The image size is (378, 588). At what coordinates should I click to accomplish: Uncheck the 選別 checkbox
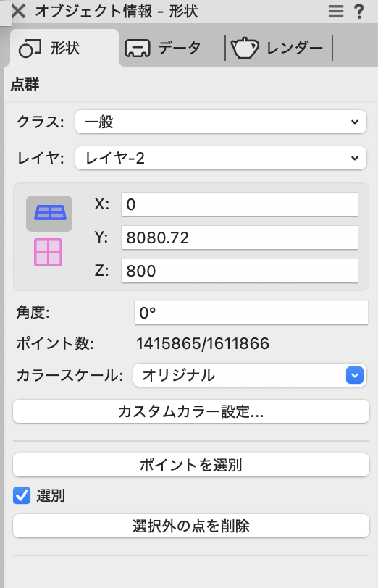22,495
